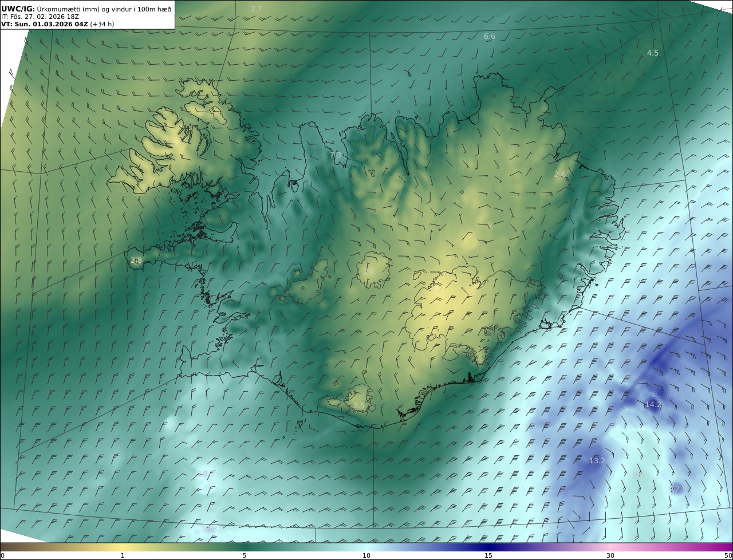
Task: Click the 10.8 value label offshore
Action: 209,530
